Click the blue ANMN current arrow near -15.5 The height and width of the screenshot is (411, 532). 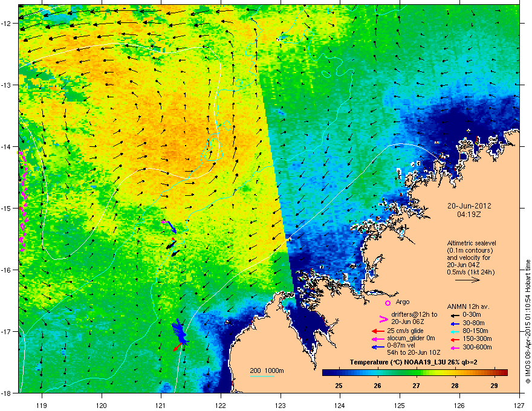172,227
